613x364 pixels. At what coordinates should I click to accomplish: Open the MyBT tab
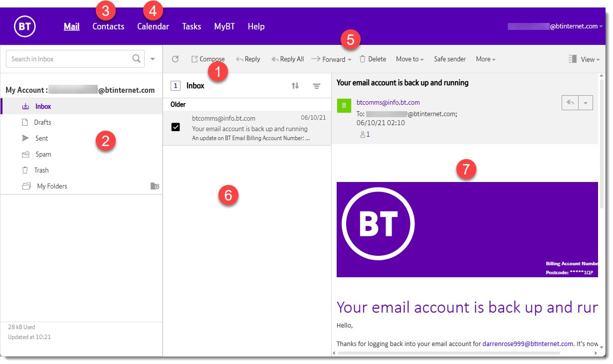(x=224, y=26)
